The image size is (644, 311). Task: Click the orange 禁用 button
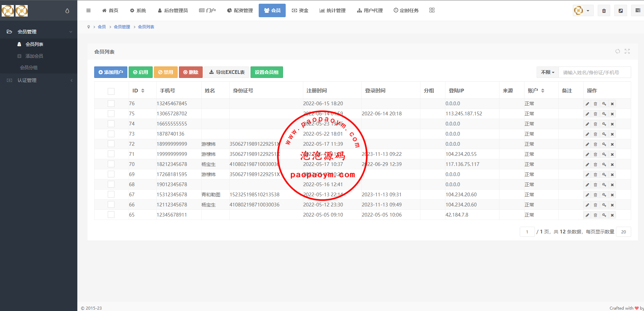click(166, 72)
